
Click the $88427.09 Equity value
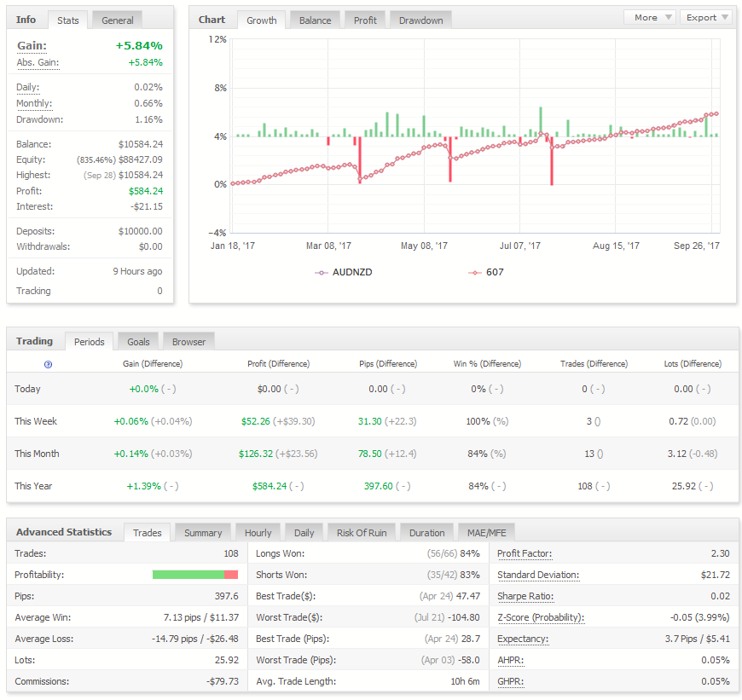(x=140, y=159)
